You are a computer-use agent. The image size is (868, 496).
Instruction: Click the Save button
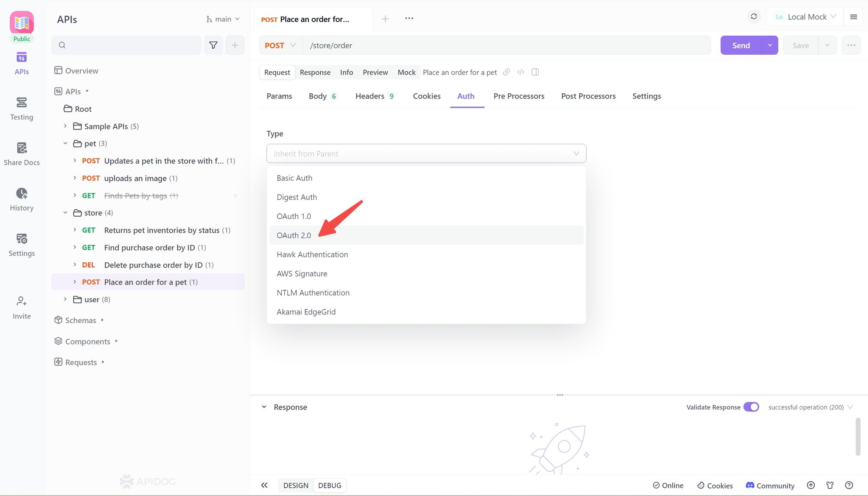click(800, 45)
